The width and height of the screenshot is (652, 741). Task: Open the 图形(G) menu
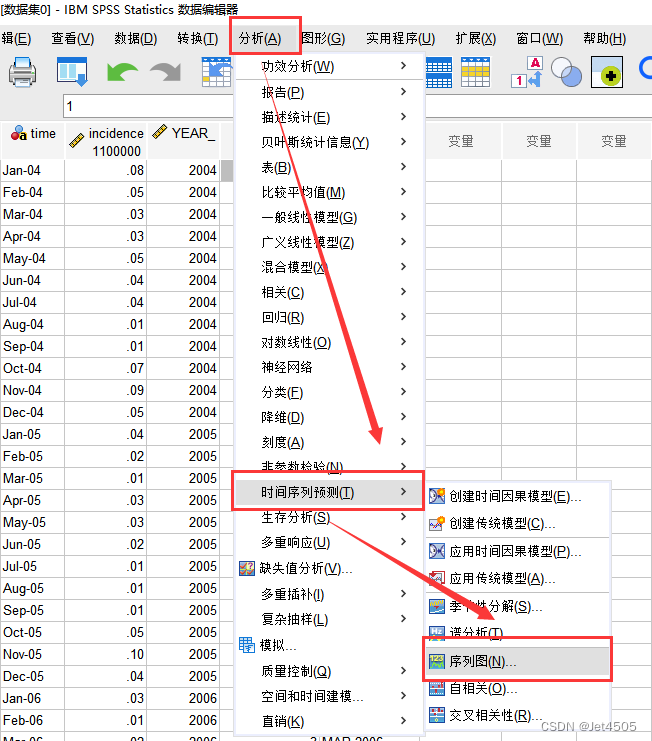(x=323, y=38)
